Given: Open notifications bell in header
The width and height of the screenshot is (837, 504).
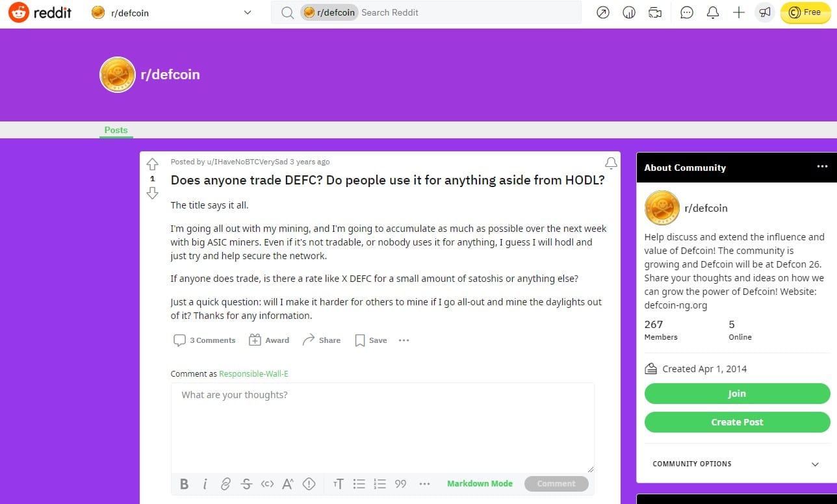Looking at the screenshot, I should tap(713, 12).
